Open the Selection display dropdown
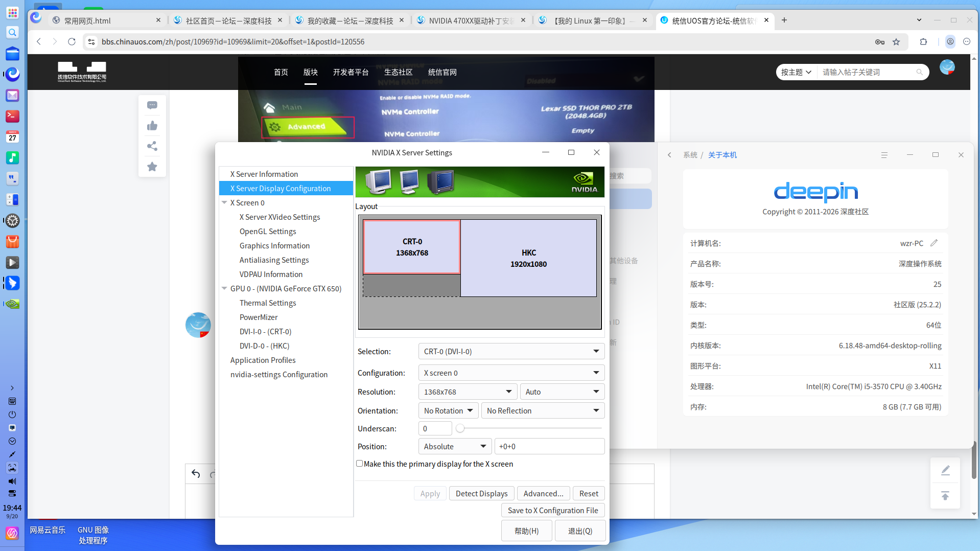Screen dimensions: 980x551 511,352
